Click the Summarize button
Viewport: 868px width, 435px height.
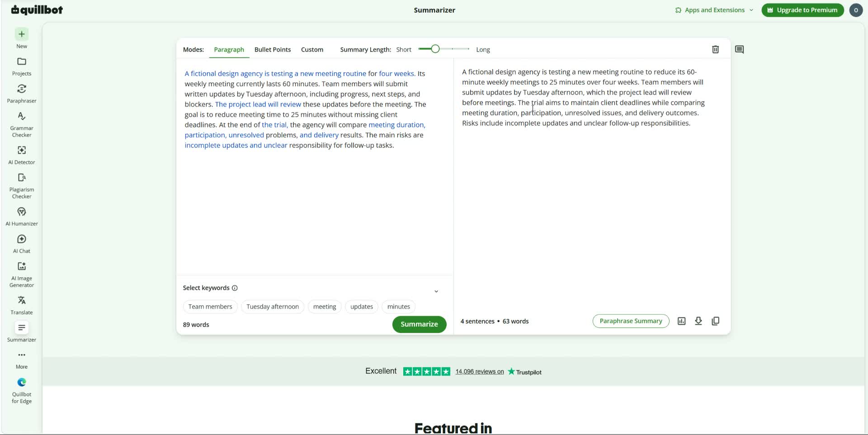tap(419, 324)
